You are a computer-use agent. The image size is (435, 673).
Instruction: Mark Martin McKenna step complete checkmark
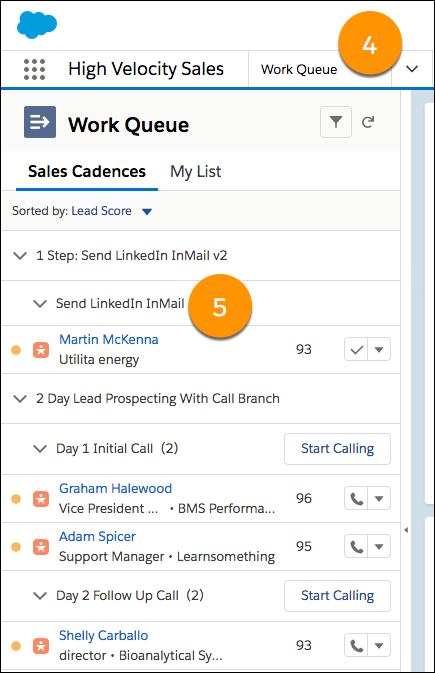click(x=356, y=350)
